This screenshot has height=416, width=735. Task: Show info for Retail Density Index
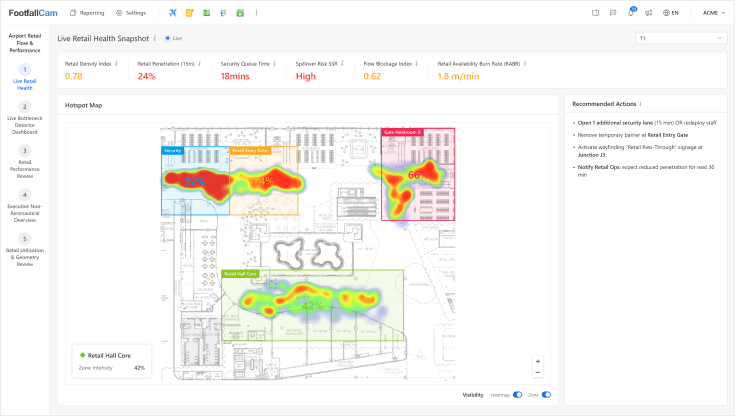tap(116, 64)
